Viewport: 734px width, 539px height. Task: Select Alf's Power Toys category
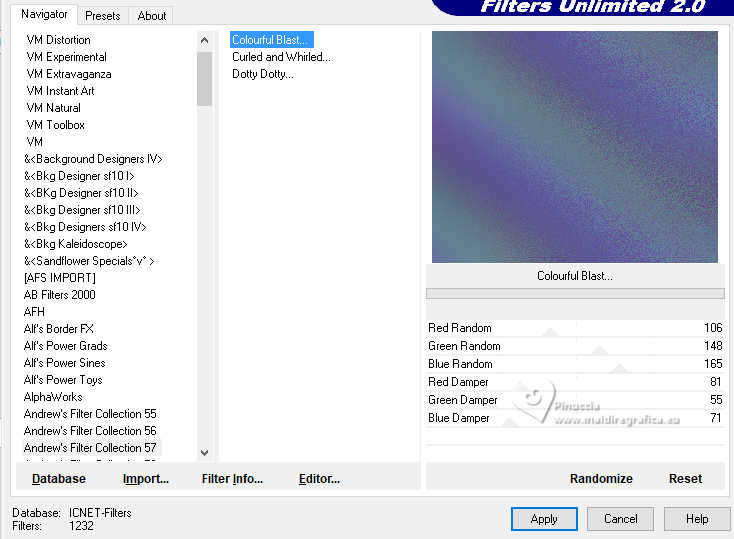click(63, 380)
